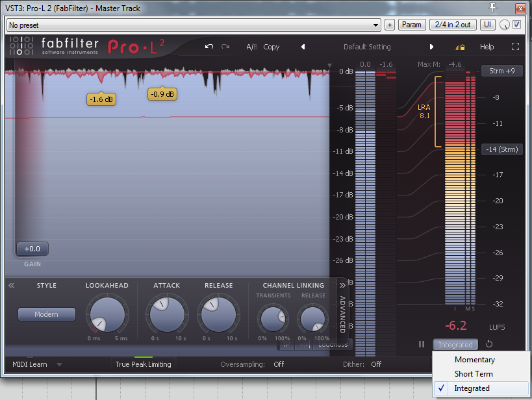Toggle True Peak Limiting
Screen dimensions: 532x400
[143, 364]
